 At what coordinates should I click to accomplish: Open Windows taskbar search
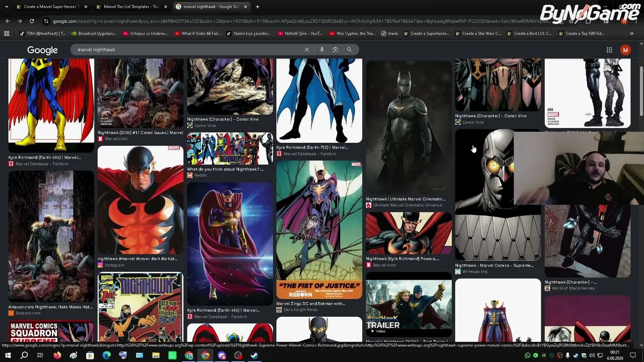[24, 355]
